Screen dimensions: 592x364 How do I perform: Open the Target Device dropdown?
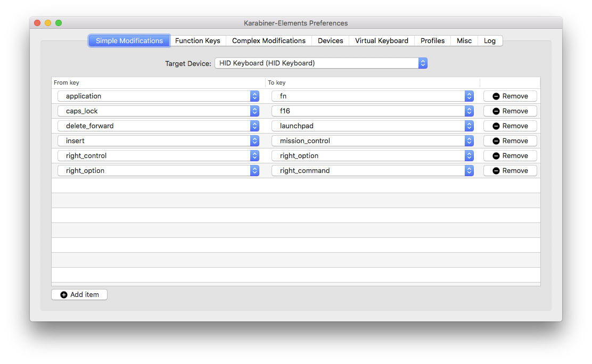click(320, 63)
